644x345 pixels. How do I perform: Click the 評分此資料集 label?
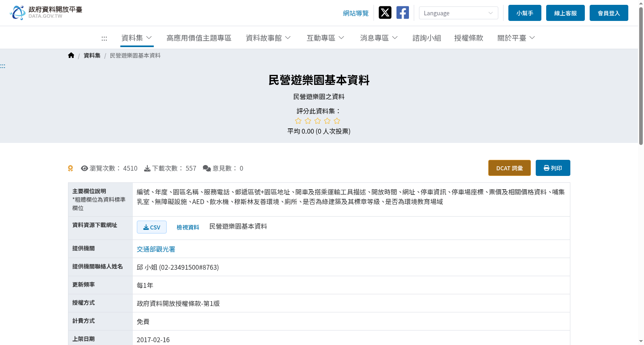tap(319, 111)
